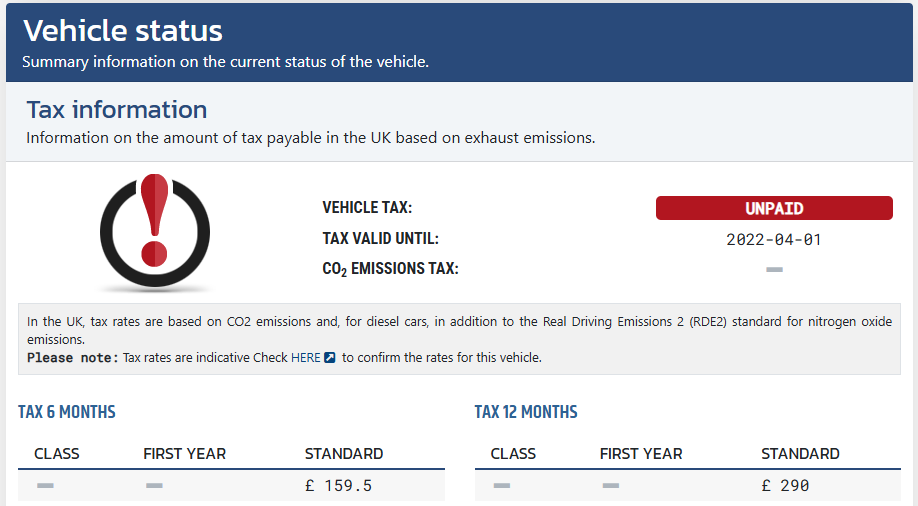The image size is (918, 506).
Task: Click the Please note text in info box
Action: tap(73, 357)
